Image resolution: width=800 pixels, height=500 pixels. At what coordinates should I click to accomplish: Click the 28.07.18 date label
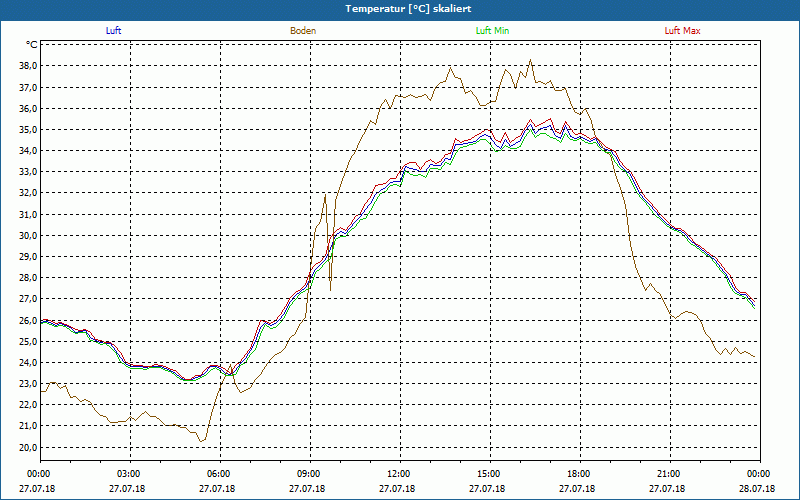click(757, 489)
